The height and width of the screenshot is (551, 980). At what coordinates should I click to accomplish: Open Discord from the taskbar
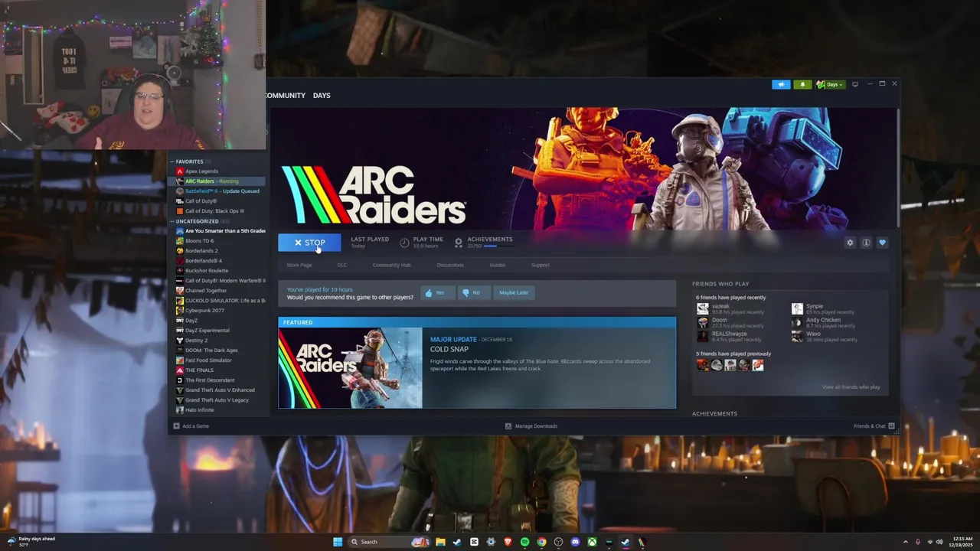575,542
